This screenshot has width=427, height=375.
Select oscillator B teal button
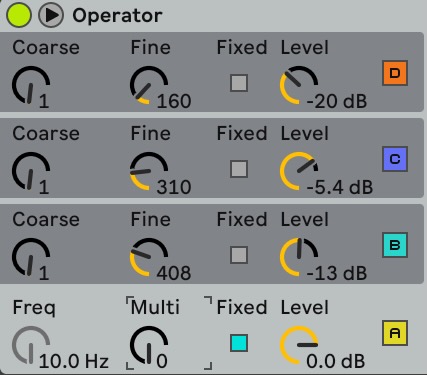tap(395, 245)
